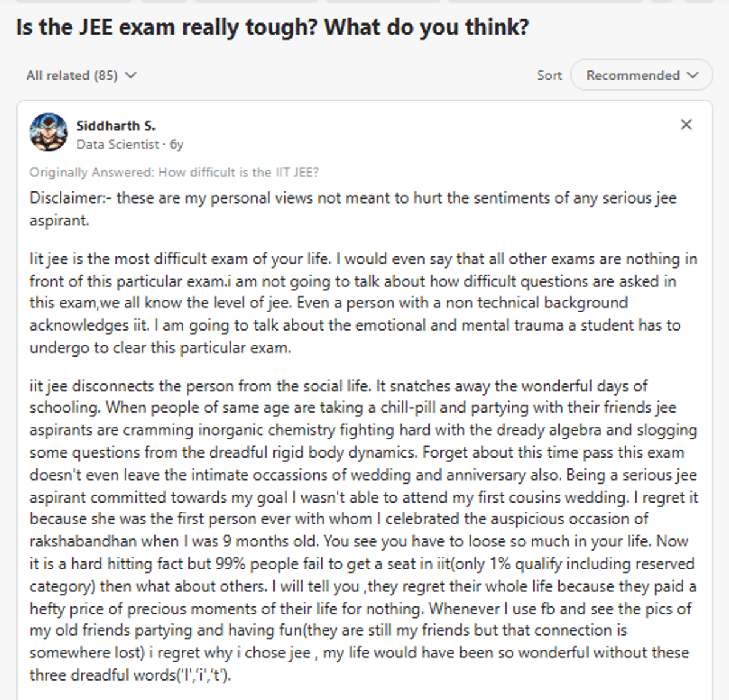
Task: Dismiss the answer with the X icon
Action: [686, 125]
